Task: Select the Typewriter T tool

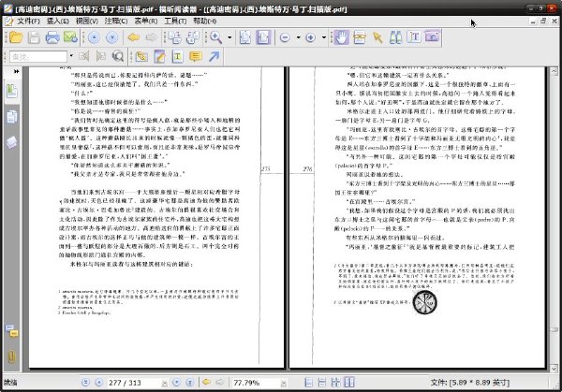Action: coord(414,37)
